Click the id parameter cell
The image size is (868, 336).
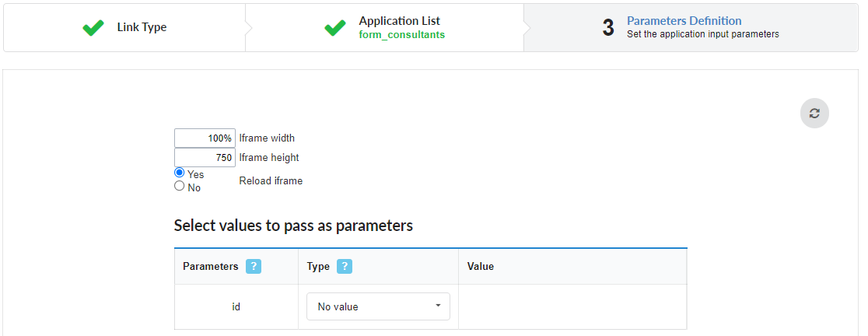(236, 306)
